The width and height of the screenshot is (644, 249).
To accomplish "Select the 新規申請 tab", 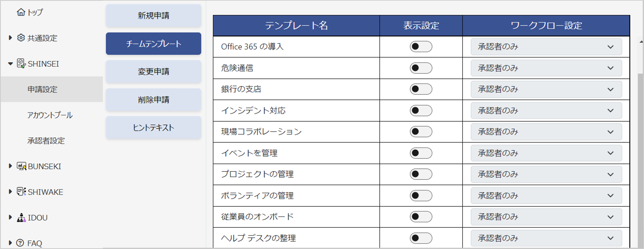I will coord(153,16).
